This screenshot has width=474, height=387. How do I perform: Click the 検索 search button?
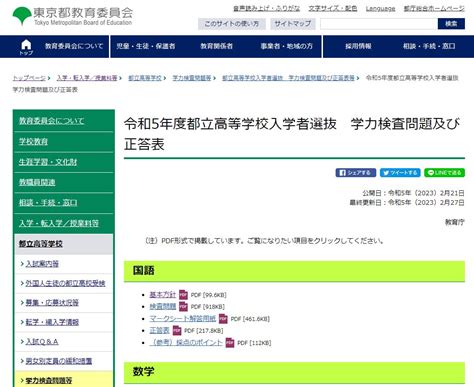(451, 24)
